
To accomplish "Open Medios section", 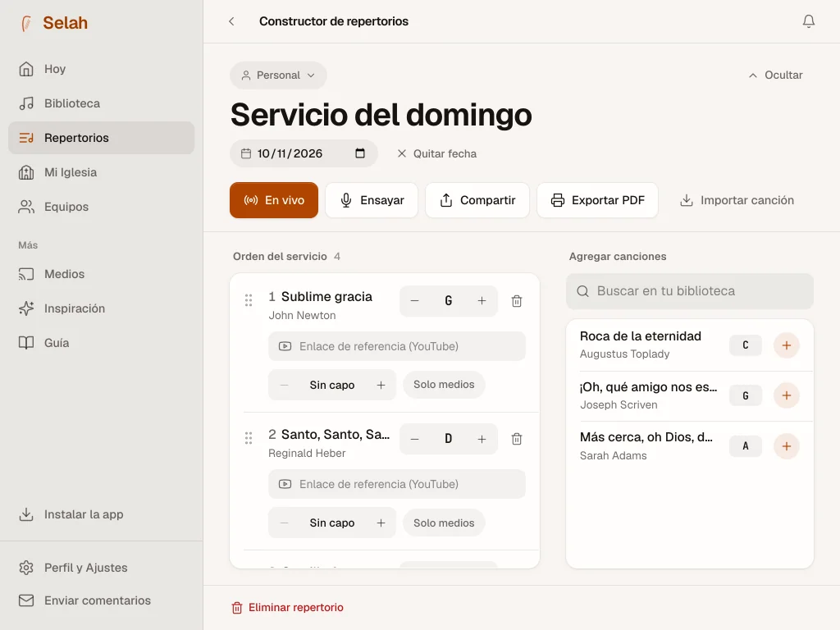I will coord(101,274).
